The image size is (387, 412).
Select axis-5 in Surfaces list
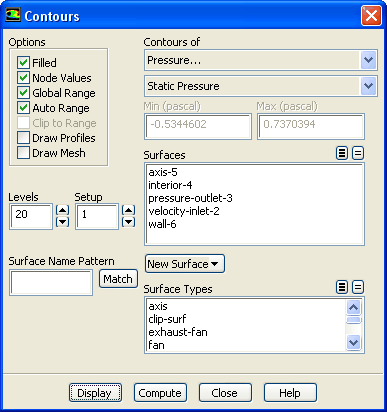[x=254, y=172]
